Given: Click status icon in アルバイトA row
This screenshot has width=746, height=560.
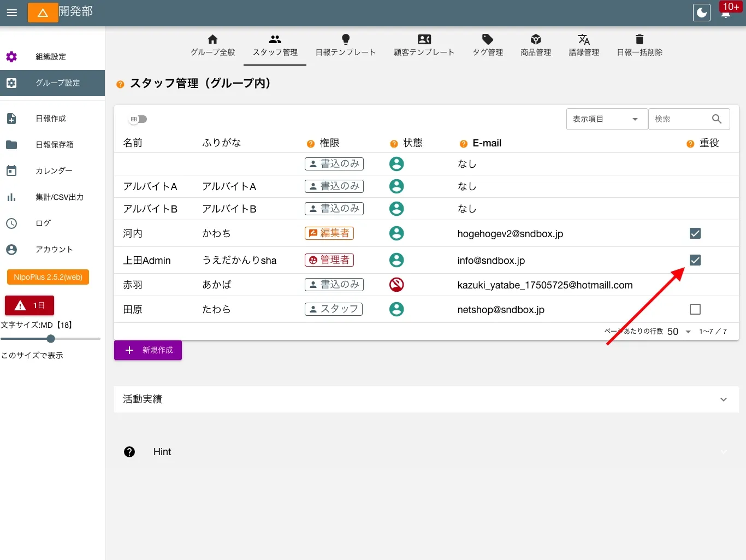Looking at the screenshot, I should [x=396, y=186].
